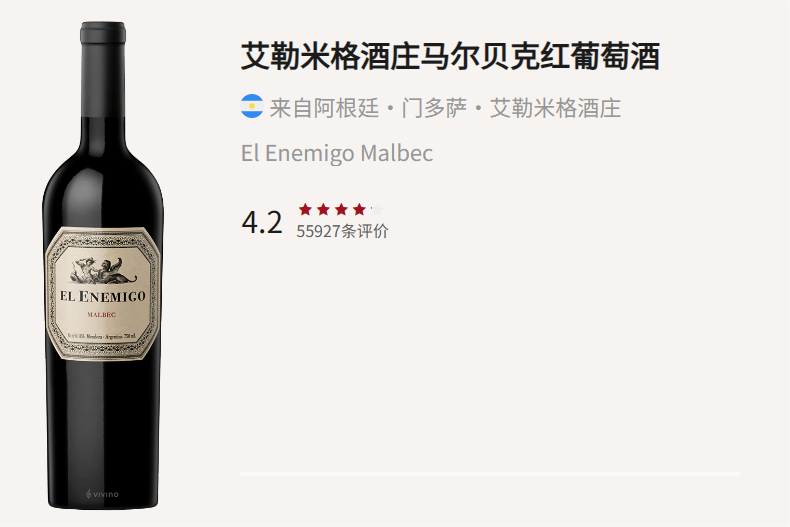
Task: Open the 阿根廷 country link
Action: [346, 108]
